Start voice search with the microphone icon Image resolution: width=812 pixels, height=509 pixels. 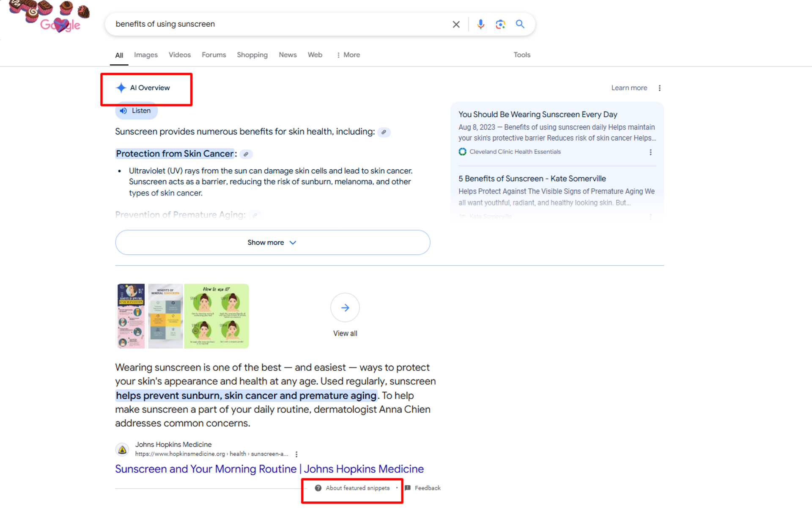(480, 25)
